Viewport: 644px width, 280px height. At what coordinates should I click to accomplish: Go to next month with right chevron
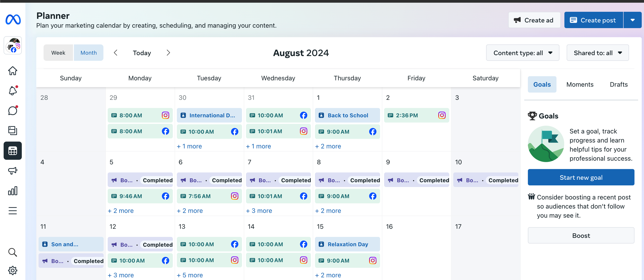pos(168,53)
